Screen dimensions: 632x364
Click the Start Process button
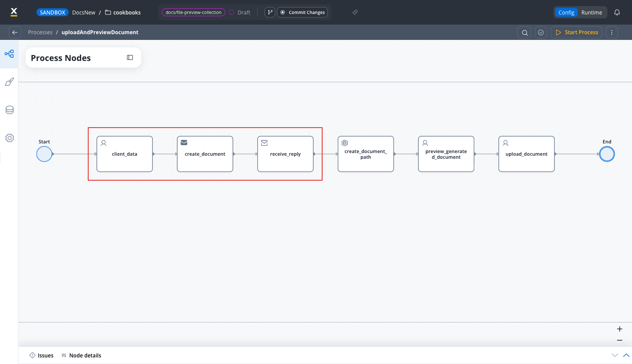click(x=577, y=32)
